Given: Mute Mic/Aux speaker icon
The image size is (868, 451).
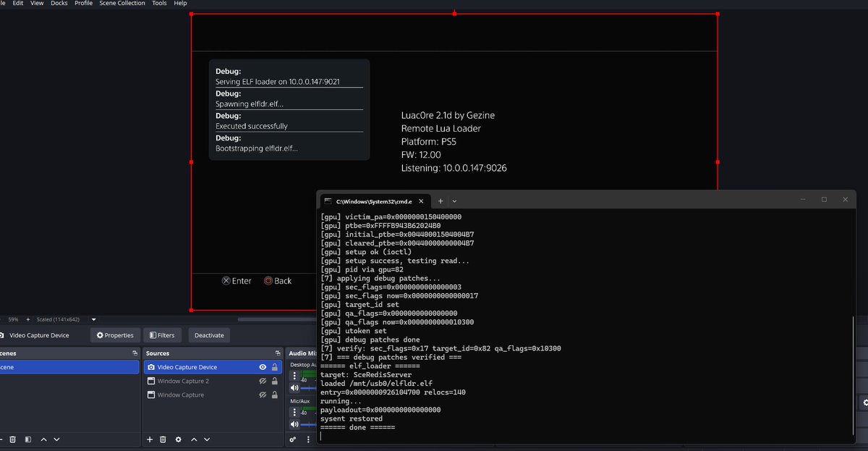Looking at the screenshot, I should tap(294, 424).
